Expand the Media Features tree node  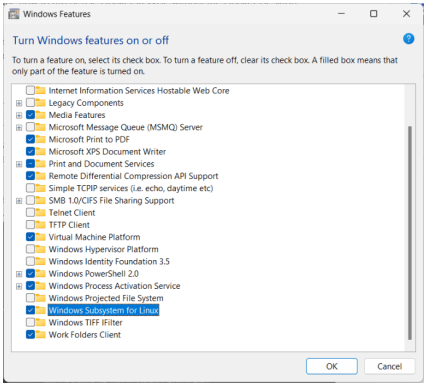click(19, 115)
